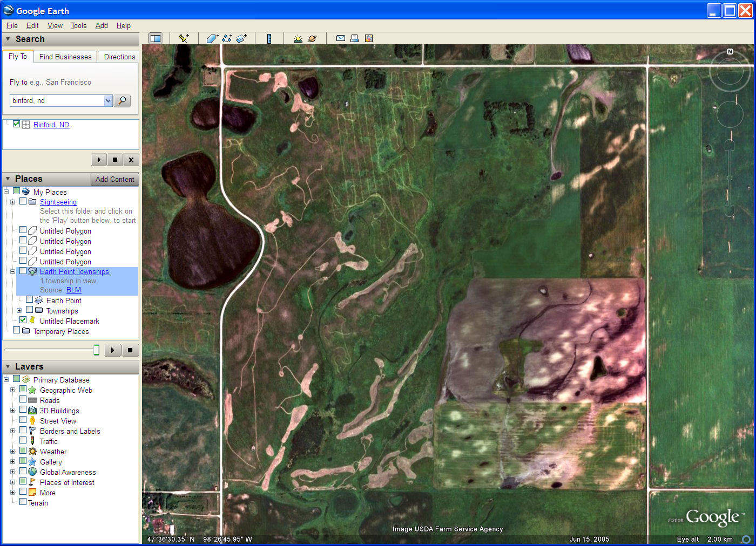Collapse the Earth Point Townships node

pyautogui.click(x=12, y=271)
